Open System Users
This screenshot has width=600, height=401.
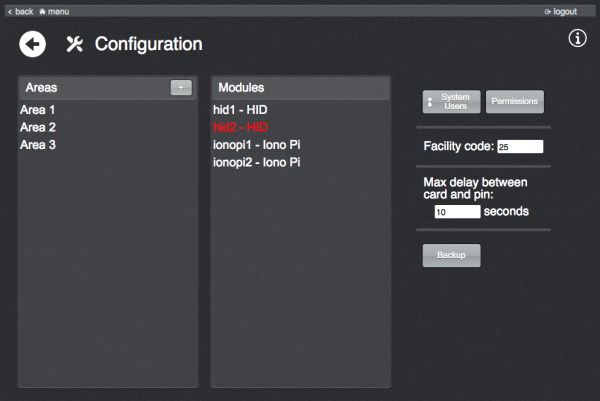pos(452,101)
